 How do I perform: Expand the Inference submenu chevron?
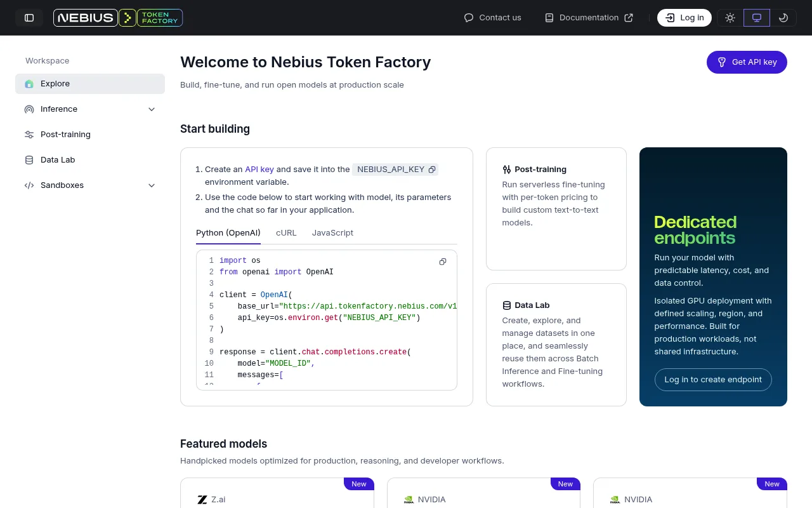coord(152,109)
